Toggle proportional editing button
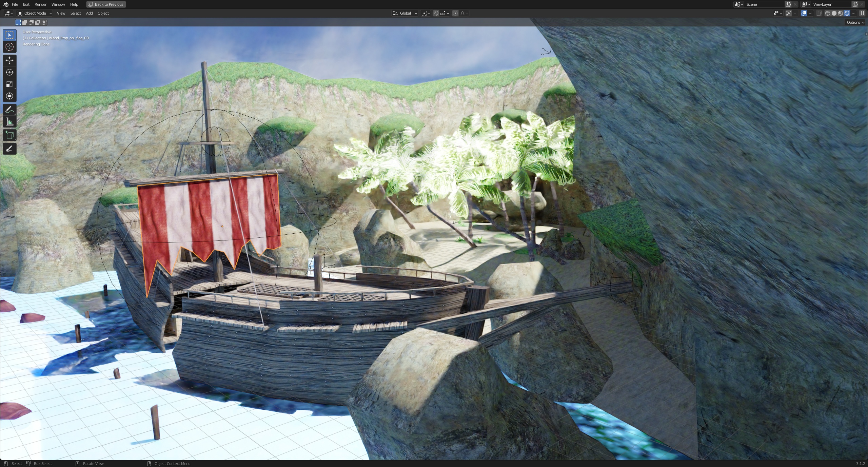Image resolution: width=868 pixels, height=467 pixels. pos(455,13)
